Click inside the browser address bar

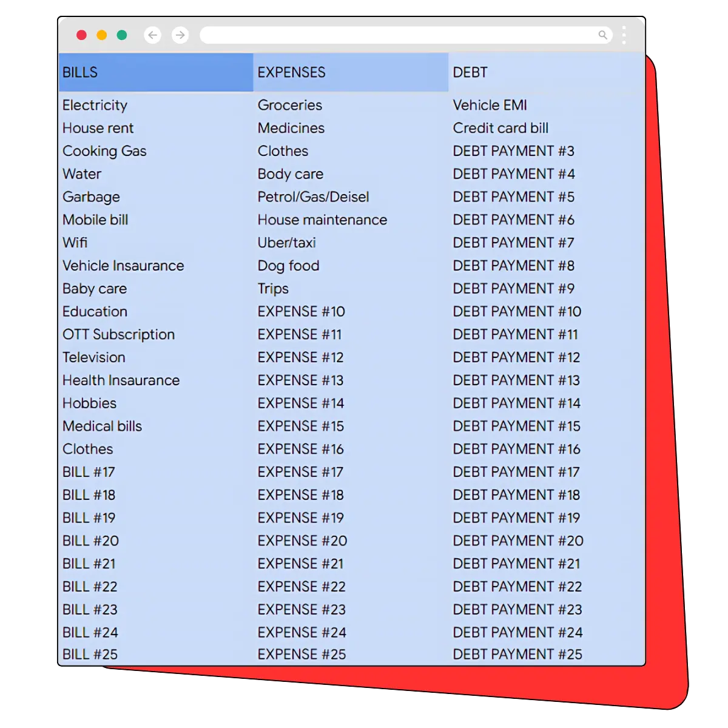click(x=394, y=35)
